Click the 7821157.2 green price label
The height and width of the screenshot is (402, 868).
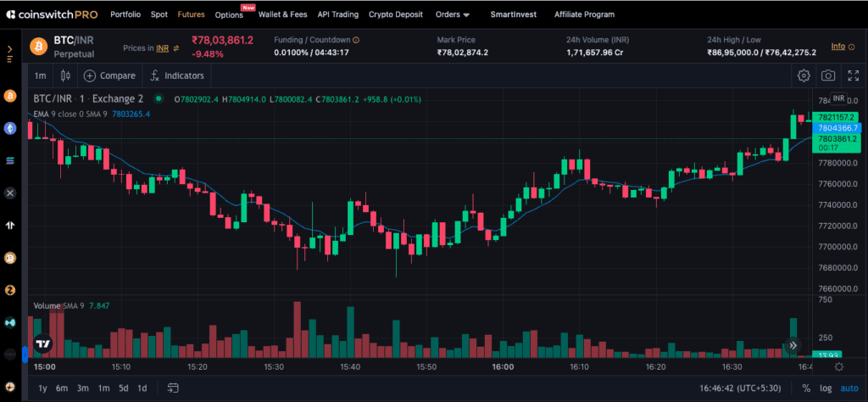click(x=835, y=117)
